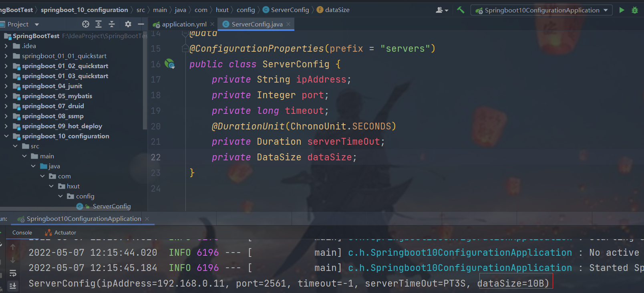The width and height of the screenshot is (644, 293).
Task: Open the Project view selector dropdown
Action: (x=37, y=24)
